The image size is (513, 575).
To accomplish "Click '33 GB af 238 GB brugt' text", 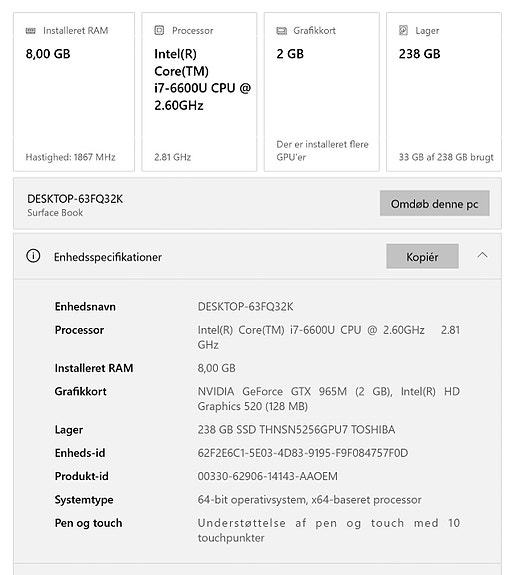I will click(446, 157).
